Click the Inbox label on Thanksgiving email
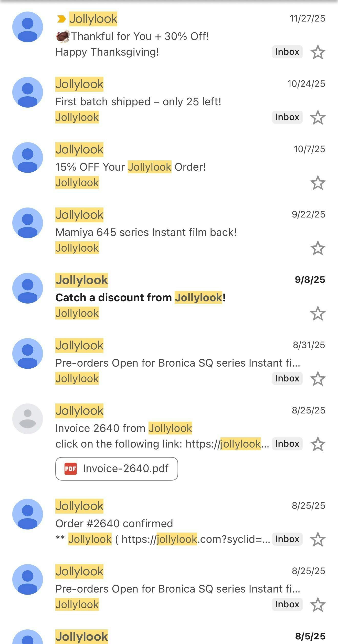 [x=287, y=52]
